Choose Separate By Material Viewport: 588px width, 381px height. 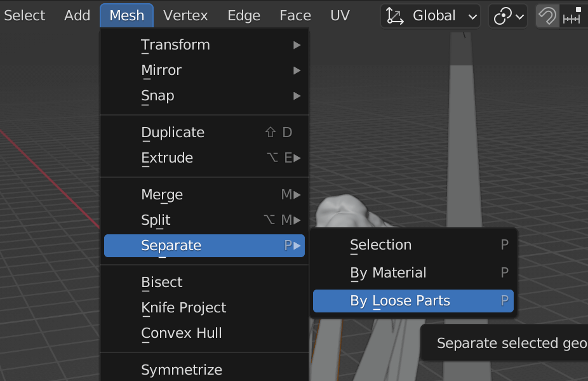(413, 272)
